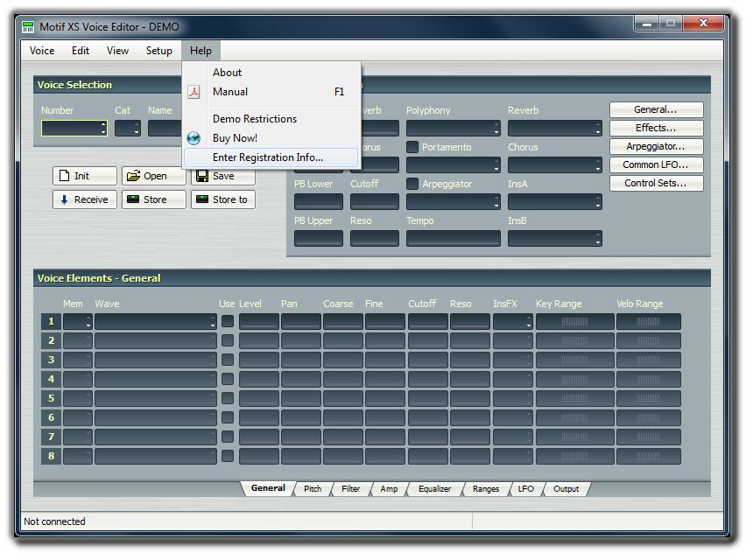Toggle the Use checkbox for element 2
Viewport: 753px width, 560px height.
[x=228, y=340]
